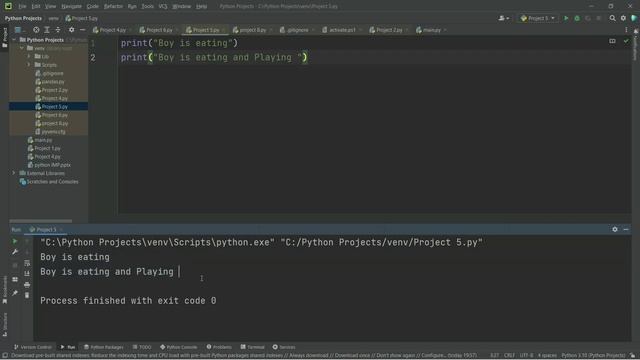Expand all in the project panel toolbar
This screenshot has width=640, height=360.
tap(47, 30)
